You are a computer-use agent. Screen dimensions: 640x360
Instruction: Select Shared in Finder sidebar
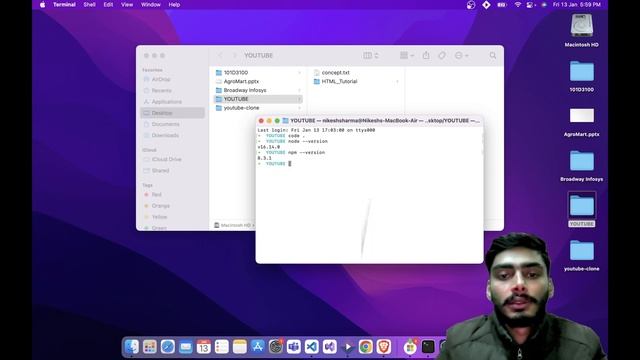coord(173,171)
